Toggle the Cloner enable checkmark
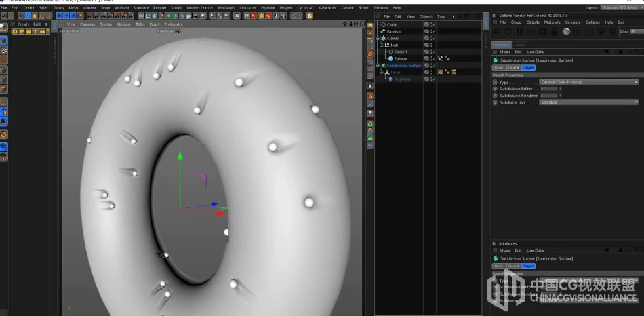Viewport: 644px width, 316px height. coord(433,38)
